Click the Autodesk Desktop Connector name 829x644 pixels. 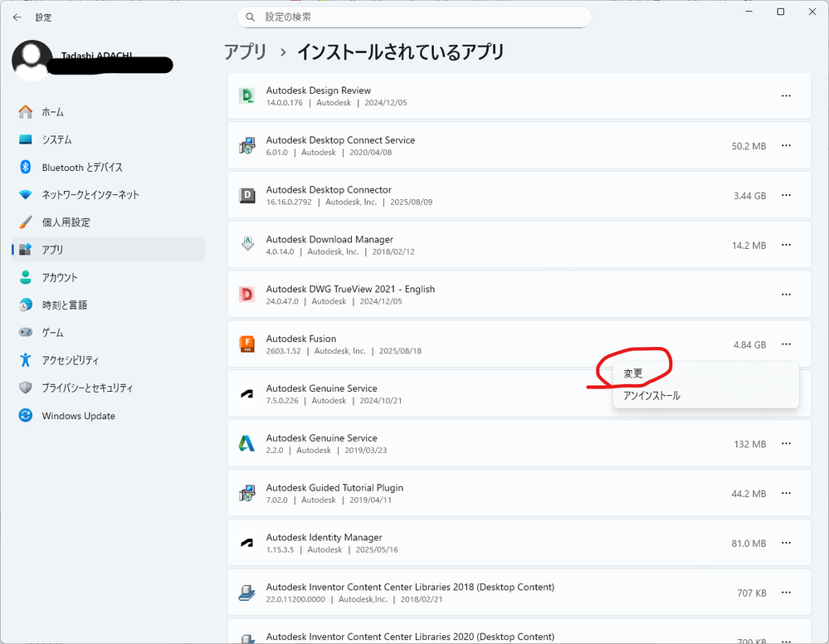(329, 189)
